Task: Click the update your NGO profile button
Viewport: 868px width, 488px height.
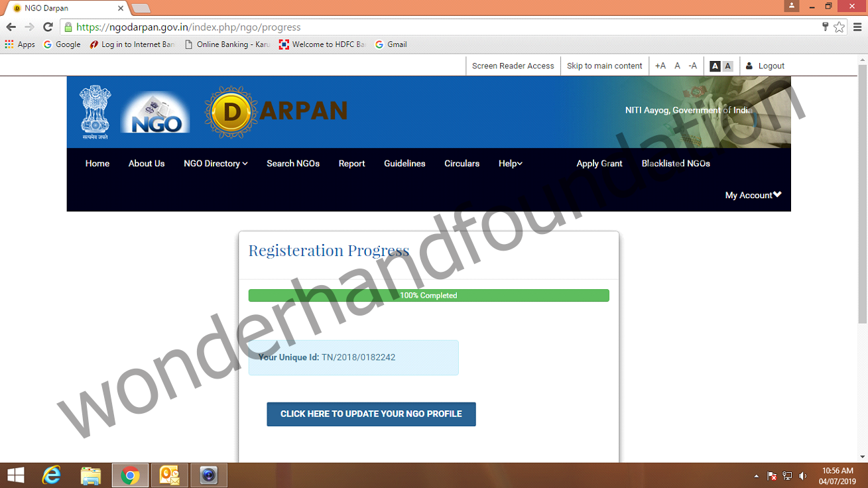Action: click(x=371, y=414)
